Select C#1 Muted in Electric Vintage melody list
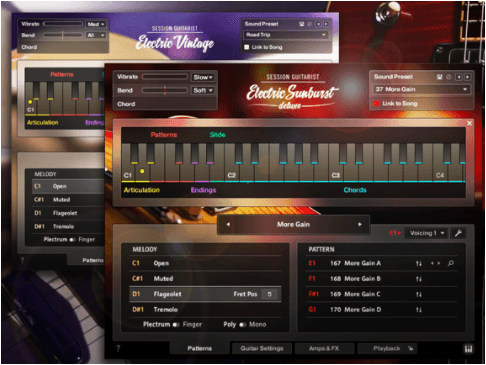 [68, 200]
